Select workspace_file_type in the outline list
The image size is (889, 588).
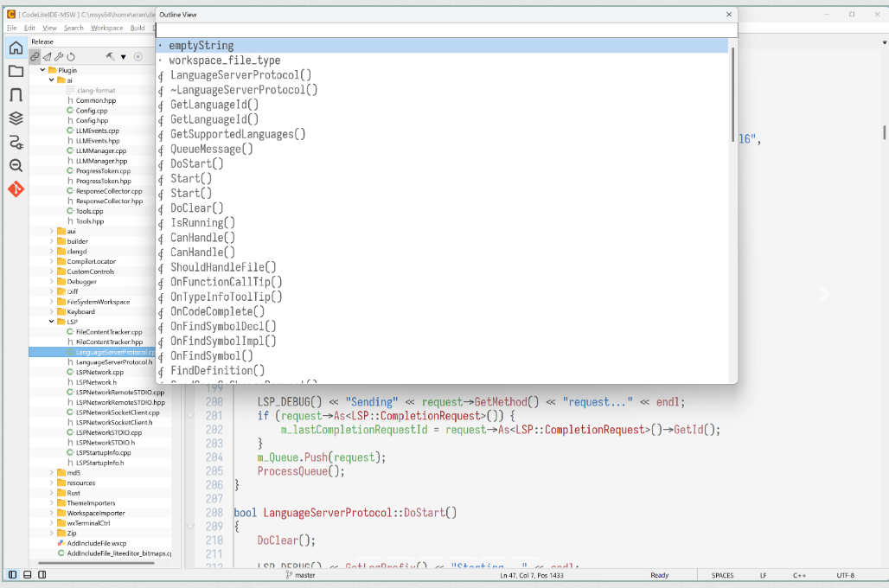[x=442, y=61]
